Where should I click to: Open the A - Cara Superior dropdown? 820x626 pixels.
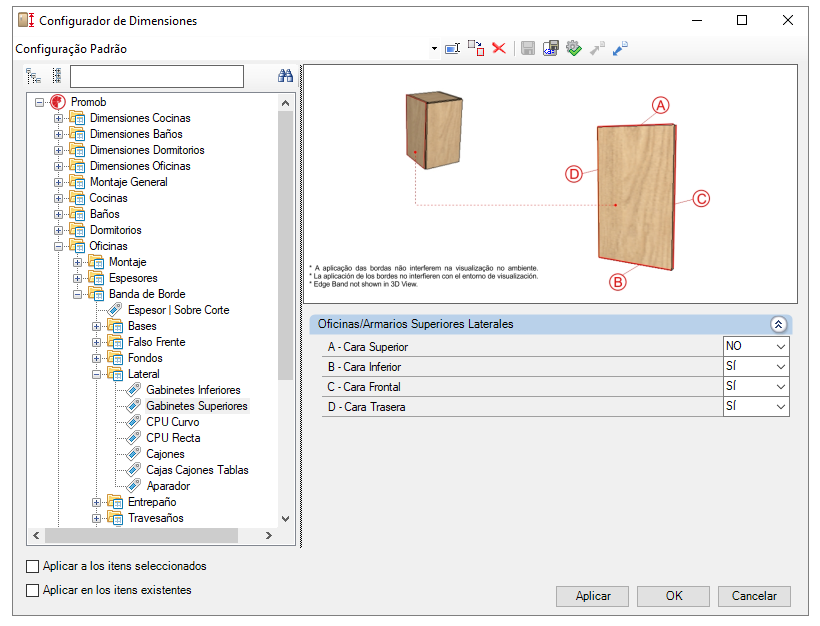coord(756,346)
